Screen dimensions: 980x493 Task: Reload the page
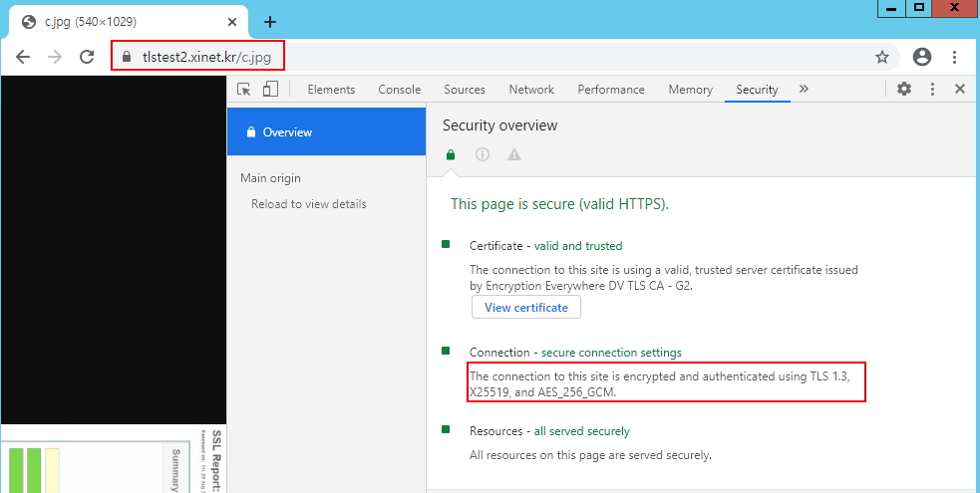coord(87,57)
